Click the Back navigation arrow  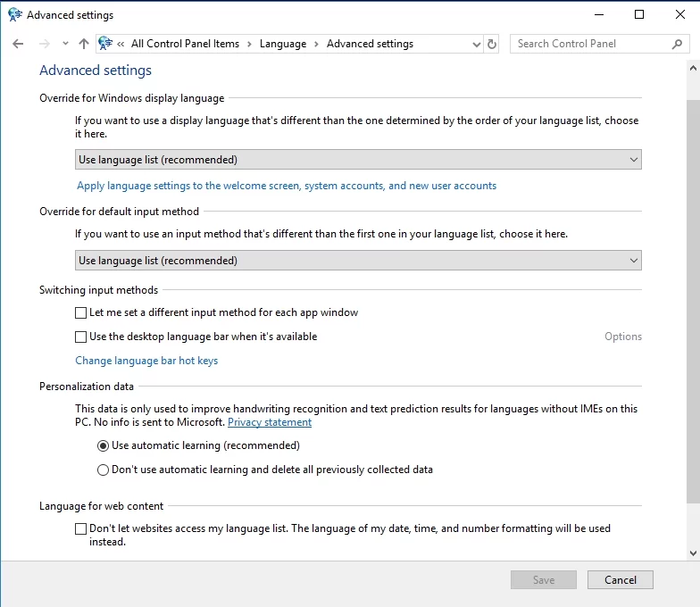pyautogui.click(x=18, y=44)
